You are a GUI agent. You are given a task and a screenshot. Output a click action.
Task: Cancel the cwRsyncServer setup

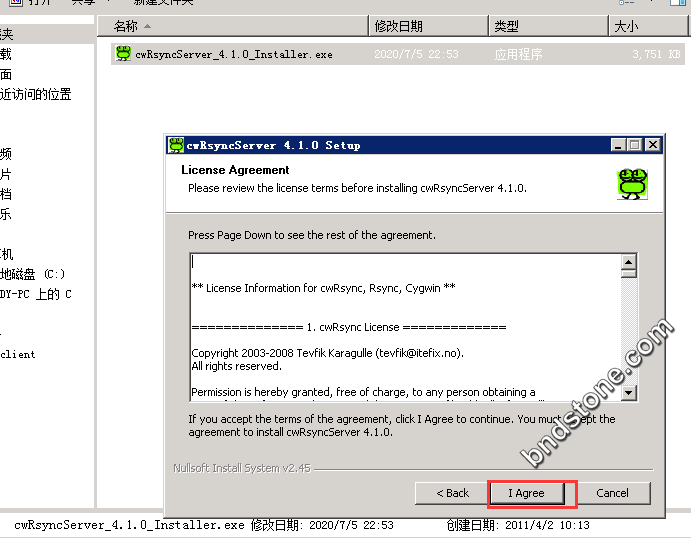613,493
